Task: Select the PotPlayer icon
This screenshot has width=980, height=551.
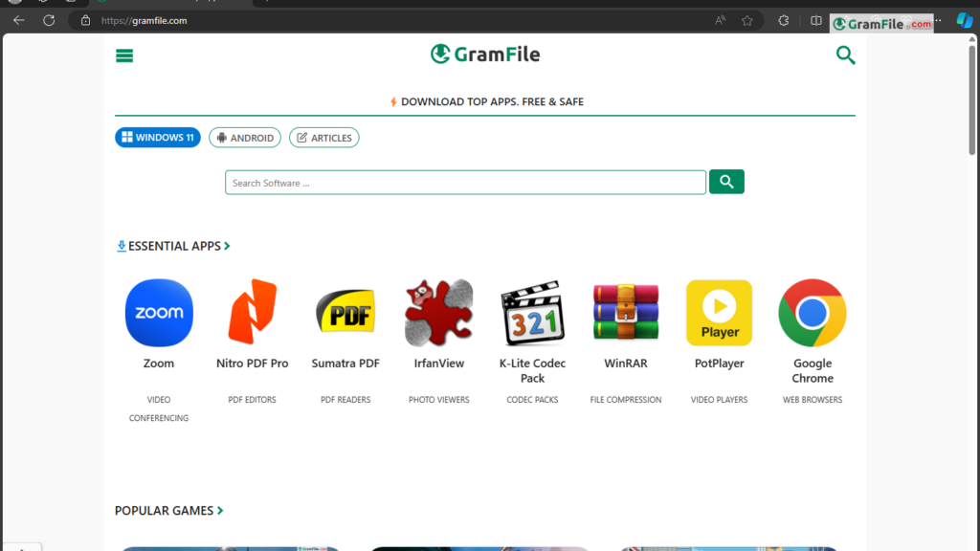Action: coord(719,313)
